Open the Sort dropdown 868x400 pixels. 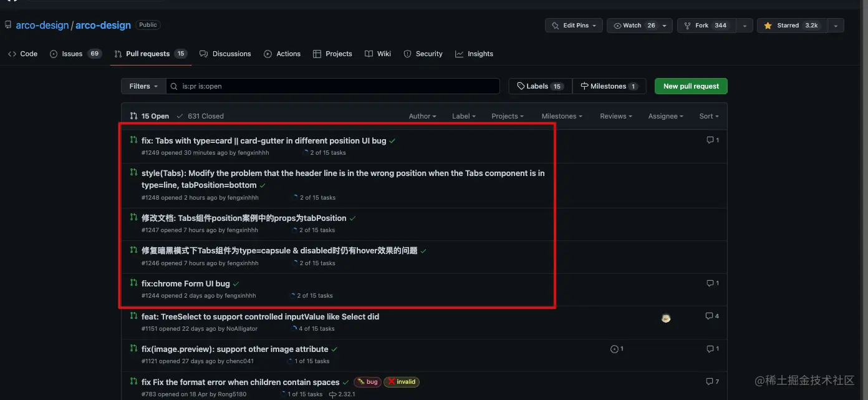click(709, 116)
